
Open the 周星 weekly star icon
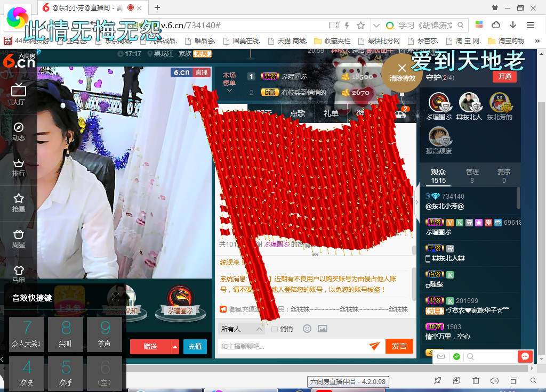(x=19, y=239)
